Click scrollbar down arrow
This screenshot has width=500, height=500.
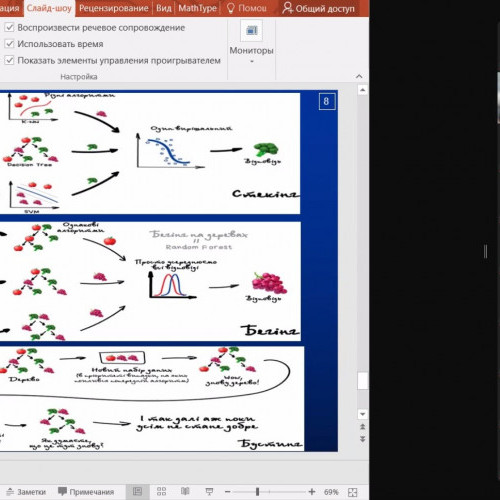[363, 414]
